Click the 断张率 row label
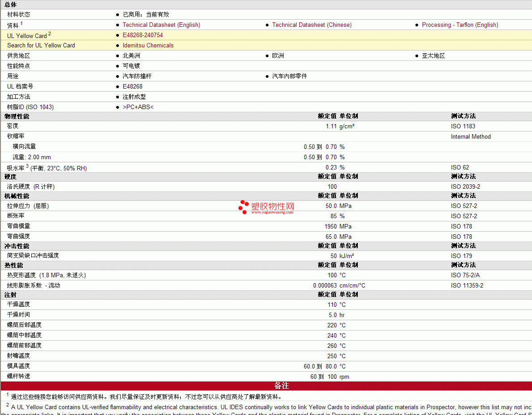This screenshot has width=532, height=415. 16,216
